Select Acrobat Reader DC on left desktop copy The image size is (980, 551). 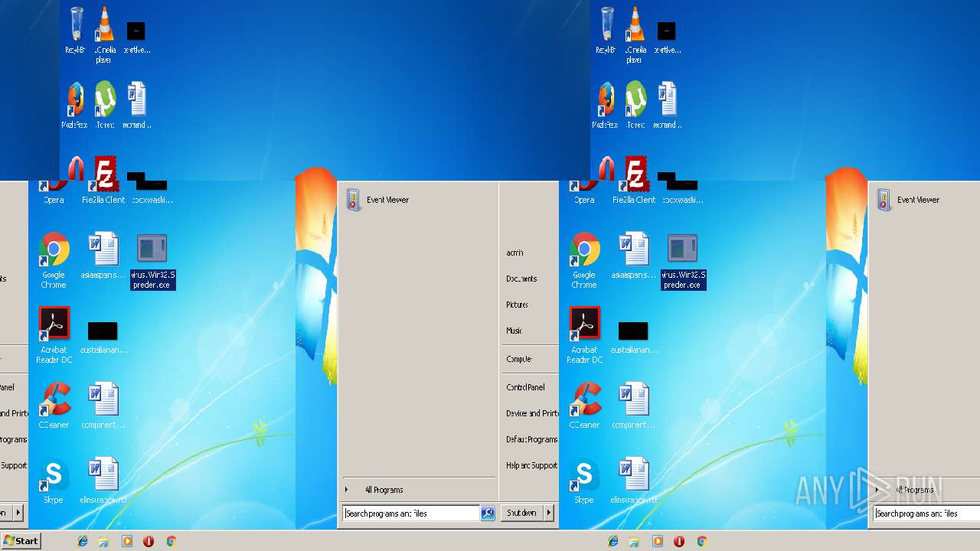click(54, 335)
